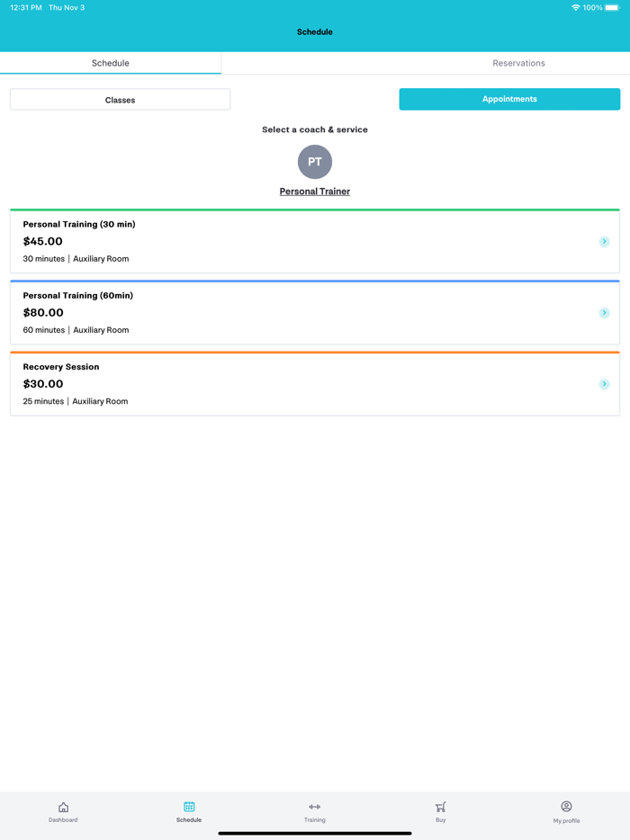Expand Personal Training 60min chevron
The height and width of the screenshot is (840, 630).
pos(604,313)
